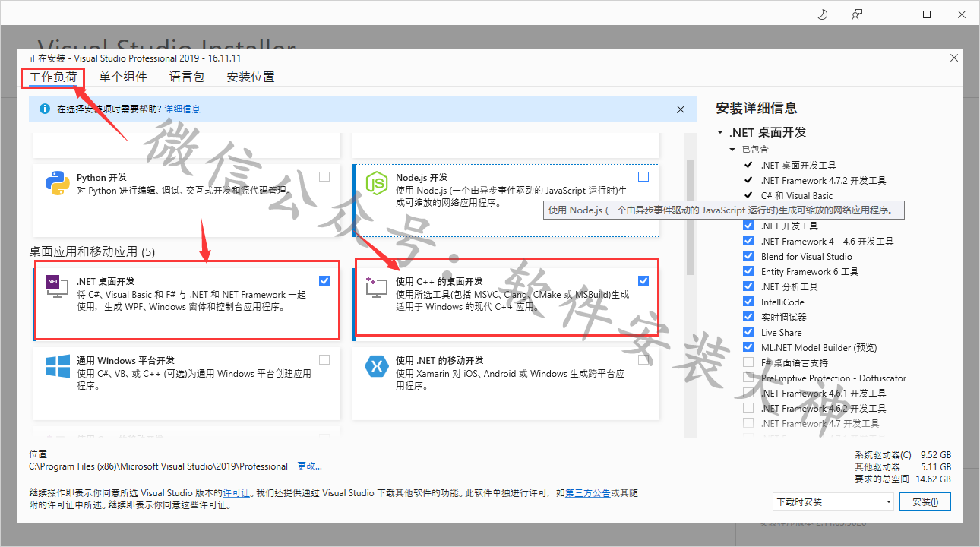The height and width of the screenshot is (547, 980).
Task: Click the 安装(I) install button
Action: click(x=925, y=501)
